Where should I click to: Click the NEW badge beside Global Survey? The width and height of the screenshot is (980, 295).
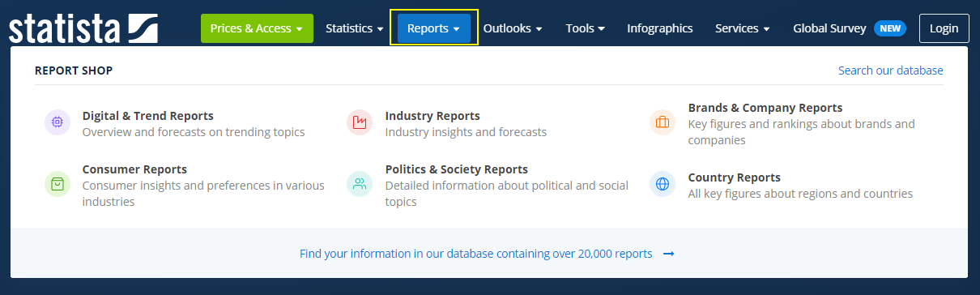890,28
